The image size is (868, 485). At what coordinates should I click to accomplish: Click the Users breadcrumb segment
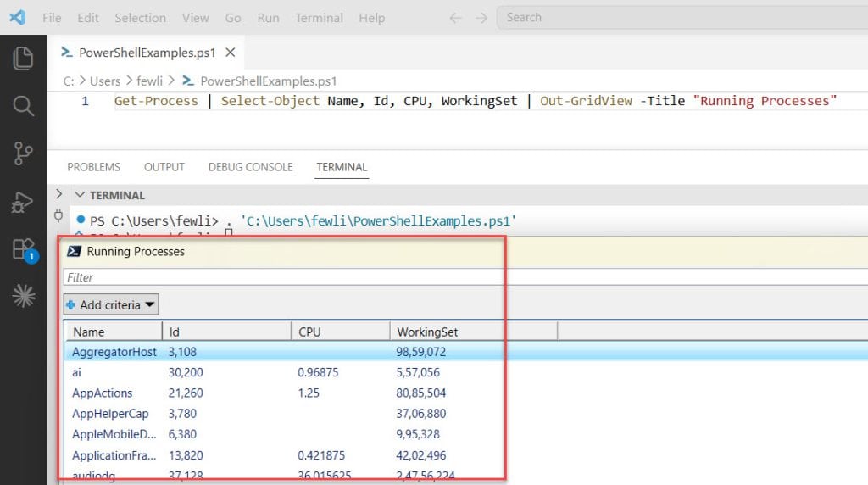coord(104,81)
